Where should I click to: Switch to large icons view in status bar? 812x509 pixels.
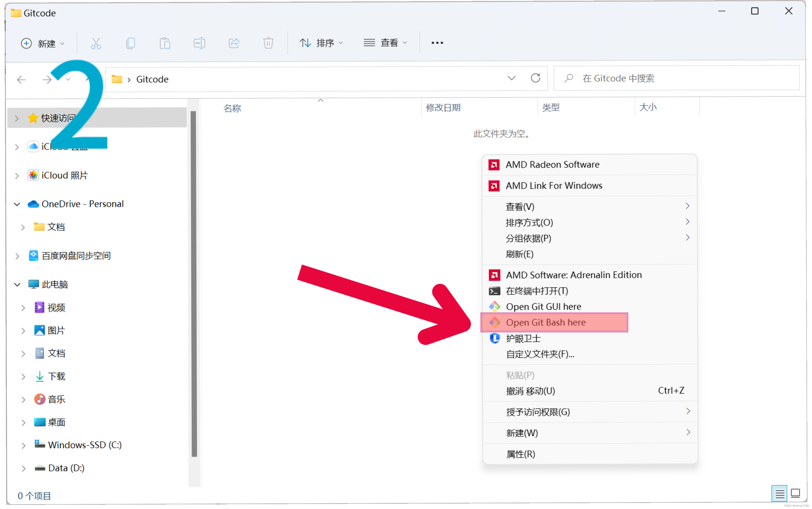(796, 494)
